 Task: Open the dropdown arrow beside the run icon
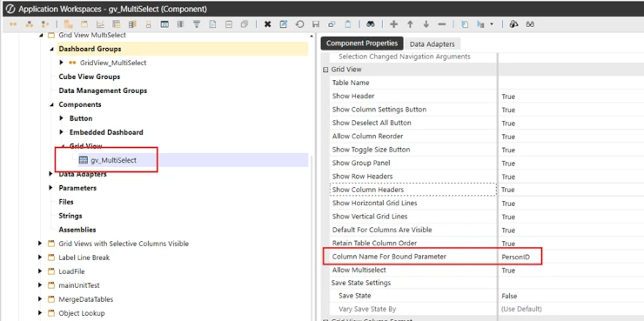[491, 24]
